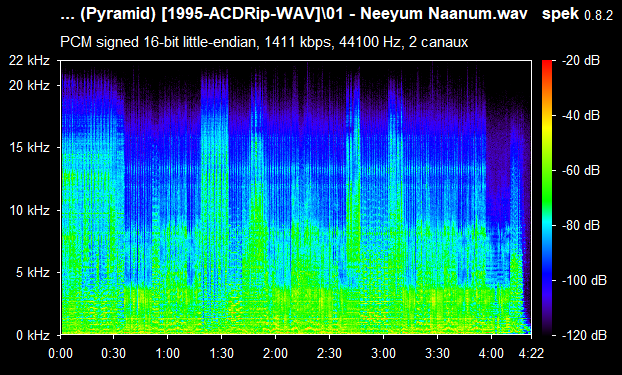The height and width of the screenshot is (375, 622).
Task: Click the red top of color scale
Action: [547, 63]
